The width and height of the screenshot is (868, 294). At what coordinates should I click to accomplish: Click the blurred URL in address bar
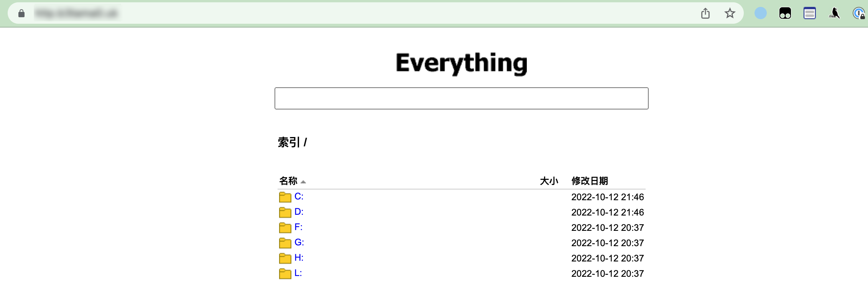tap(76, 13)
